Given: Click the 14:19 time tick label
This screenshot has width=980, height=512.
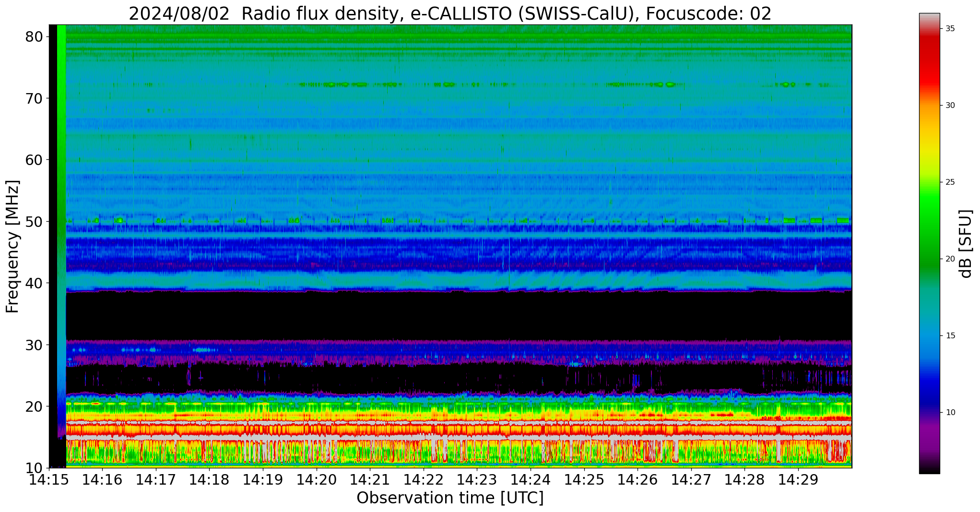Looking at the screenshot, I should pyautogui.click(x=263, y=479).
